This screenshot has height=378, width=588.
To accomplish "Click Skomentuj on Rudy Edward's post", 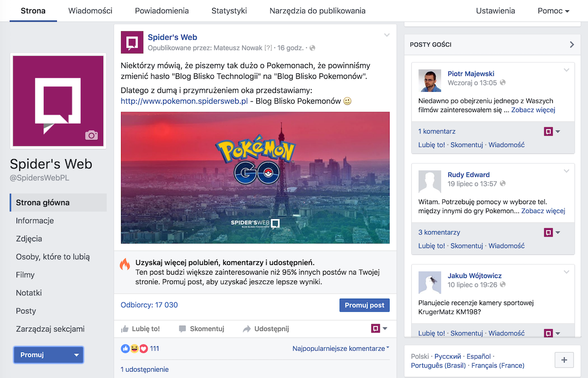I will 466,245.
